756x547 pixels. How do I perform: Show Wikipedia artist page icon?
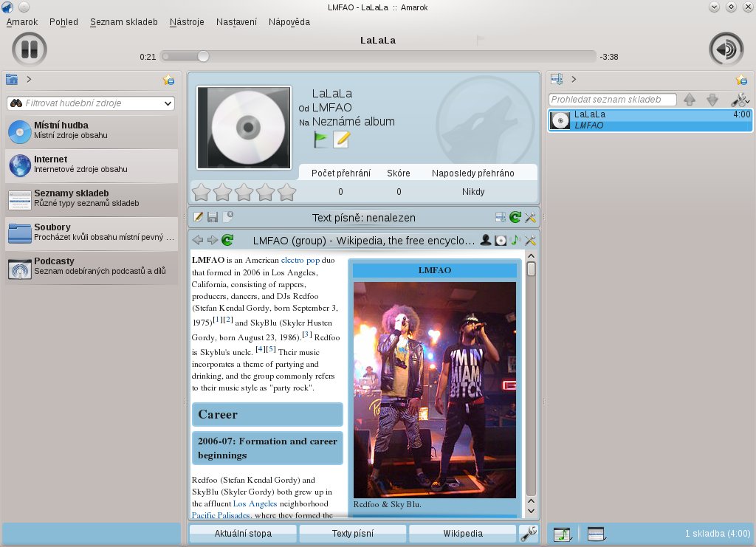tap(486, 239)
